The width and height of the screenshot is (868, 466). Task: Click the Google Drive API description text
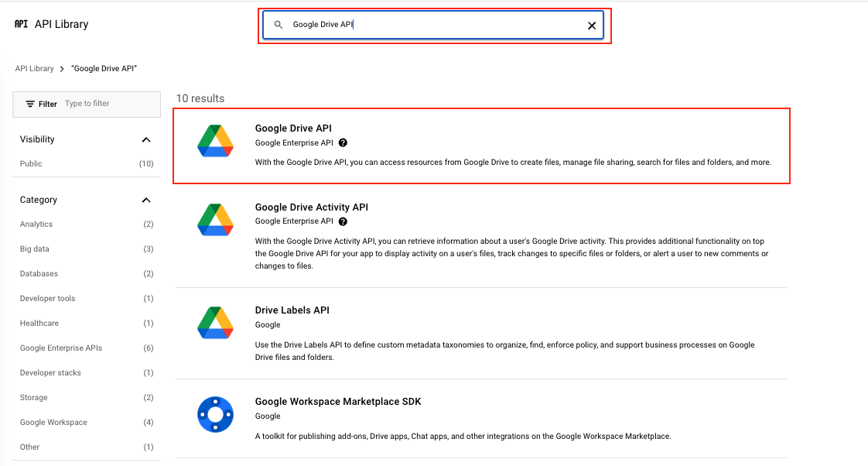click(513, 163)
